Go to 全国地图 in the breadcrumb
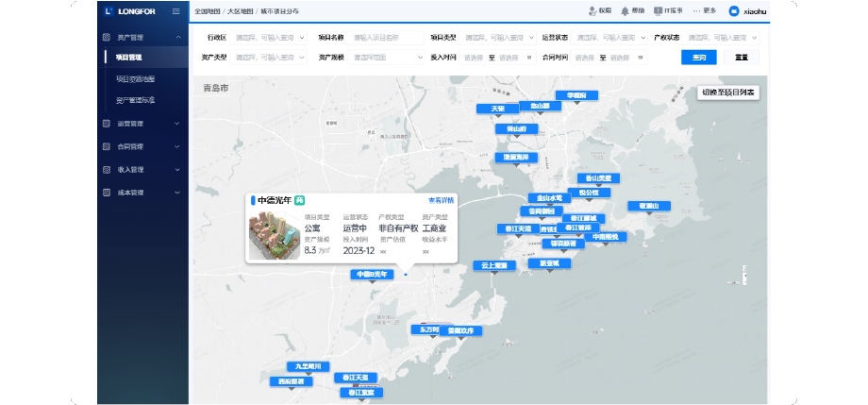The width and height of the screenshot is (868, 405). [209, 11]
